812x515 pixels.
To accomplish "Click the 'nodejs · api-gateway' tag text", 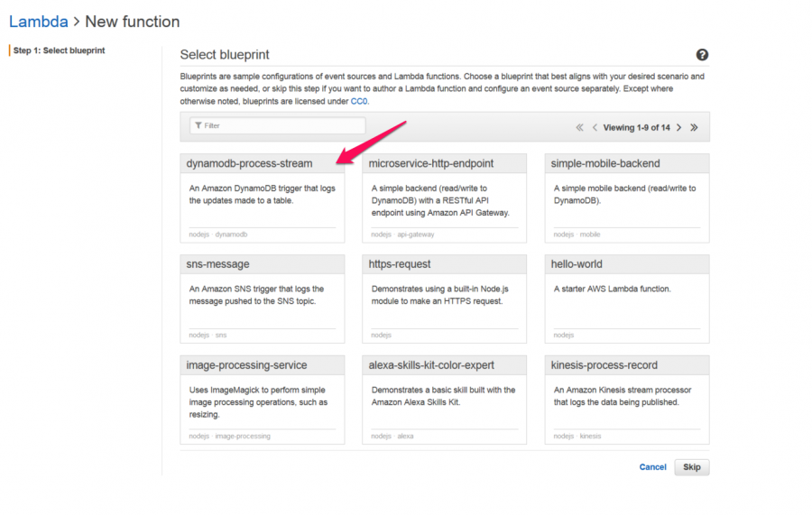I will click(x=402, y=235).
